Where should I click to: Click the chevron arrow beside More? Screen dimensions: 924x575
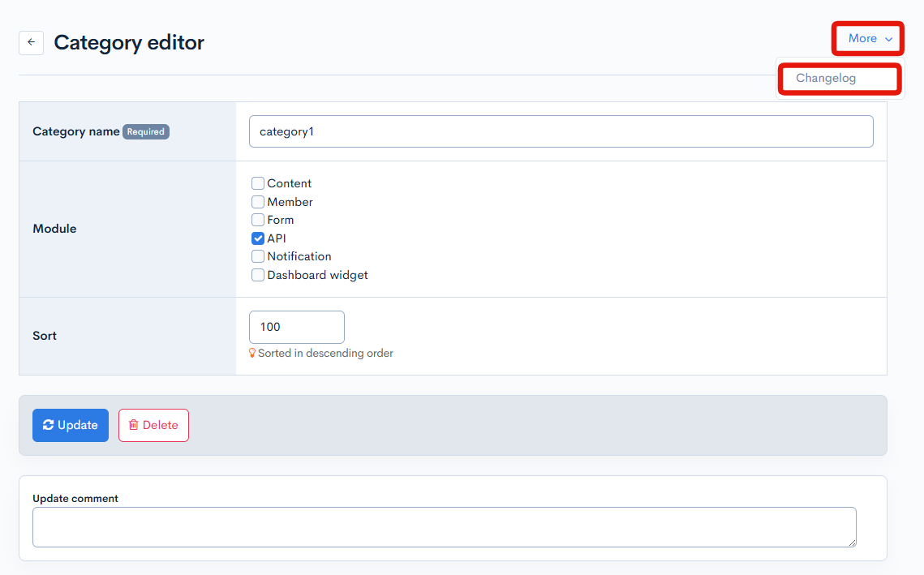[889, 39]
